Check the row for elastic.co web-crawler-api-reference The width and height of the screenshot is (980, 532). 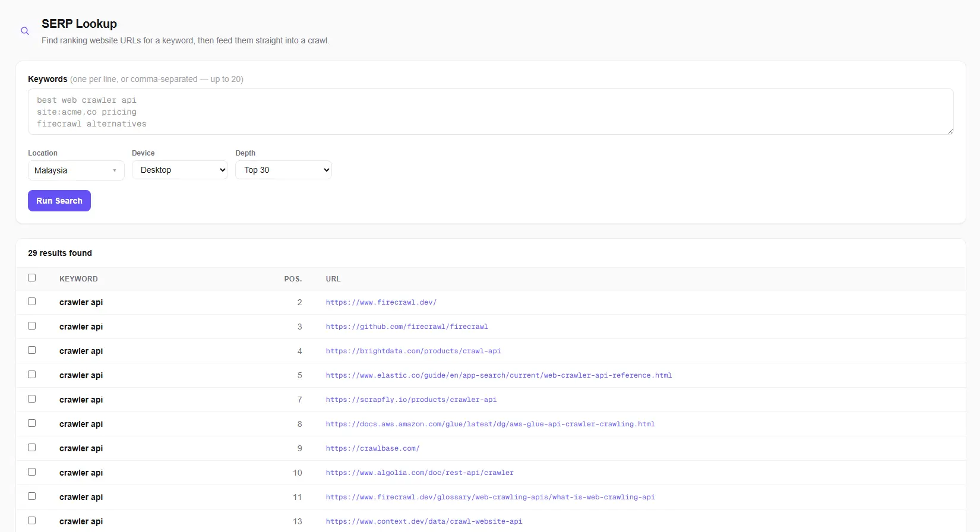(32, 375)
